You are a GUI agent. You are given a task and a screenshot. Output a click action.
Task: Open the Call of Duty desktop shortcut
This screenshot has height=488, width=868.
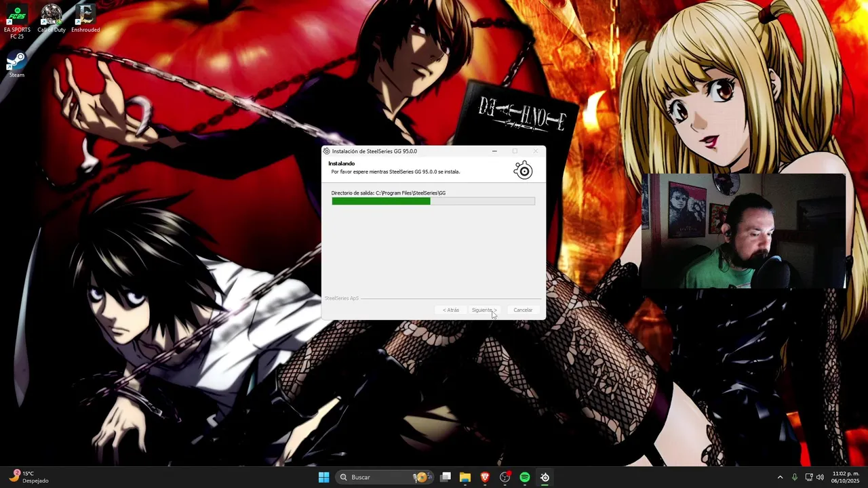tap(52, 19)
